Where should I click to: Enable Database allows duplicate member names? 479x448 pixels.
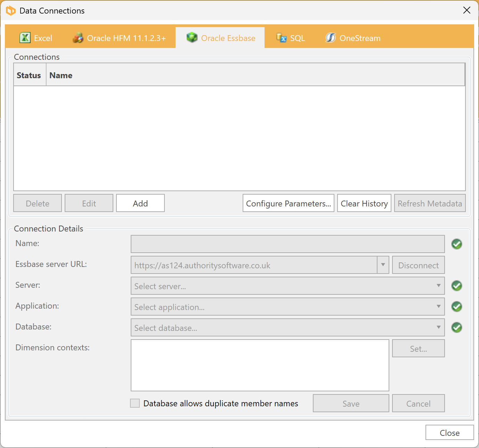point(135,403)
